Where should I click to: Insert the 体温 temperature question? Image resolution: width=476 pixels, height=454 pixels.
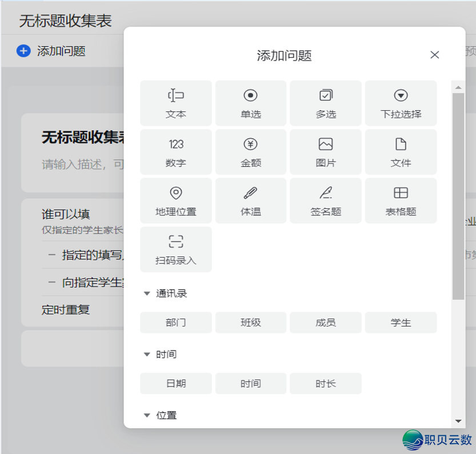[x=250, y=200]
